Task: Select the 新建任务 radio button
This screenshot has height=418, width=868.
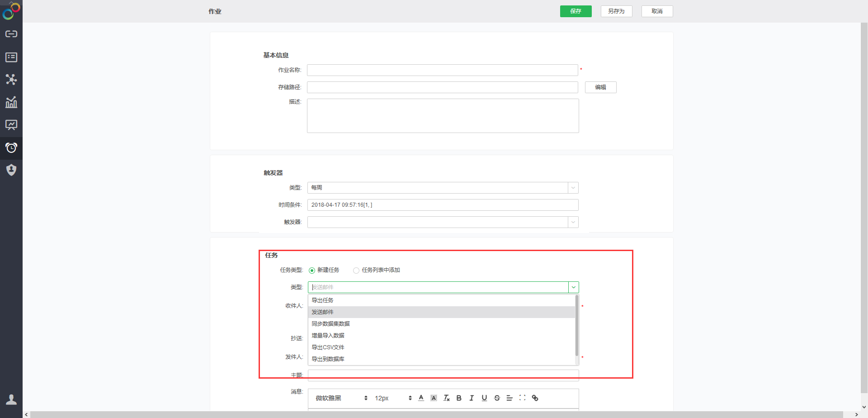Action: click(x=312, y=271)
